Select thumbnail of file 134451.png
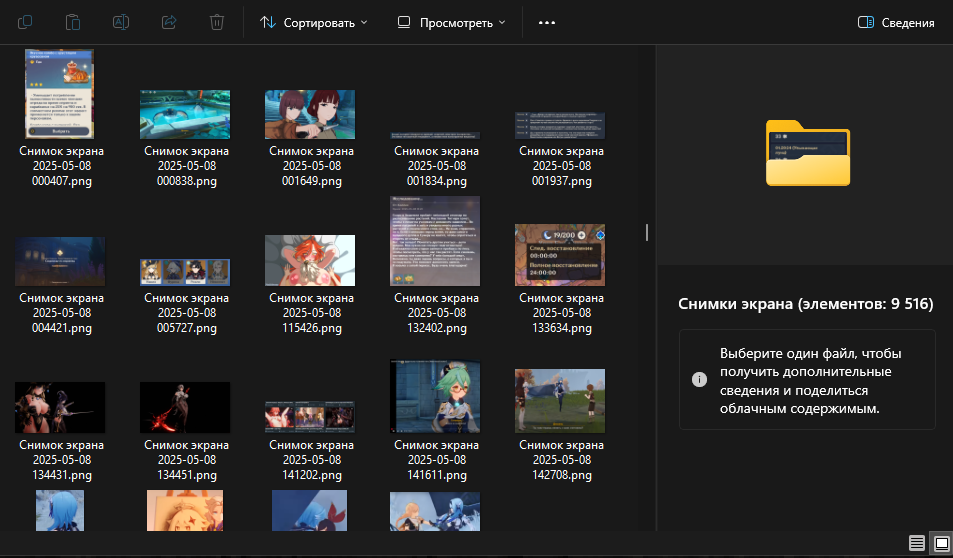Viewport: 953px width, 558px height. click(185, 408)
